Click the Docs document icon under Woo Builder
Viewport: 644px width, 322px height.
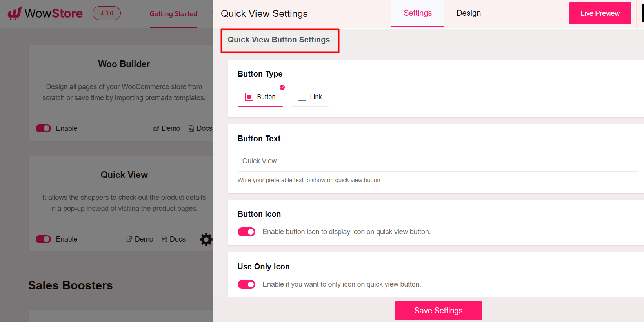point(191,128)
